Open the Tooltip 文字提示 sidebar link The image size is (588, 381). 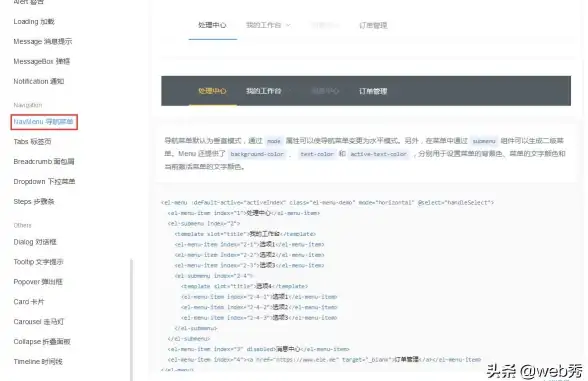(38, 262)
